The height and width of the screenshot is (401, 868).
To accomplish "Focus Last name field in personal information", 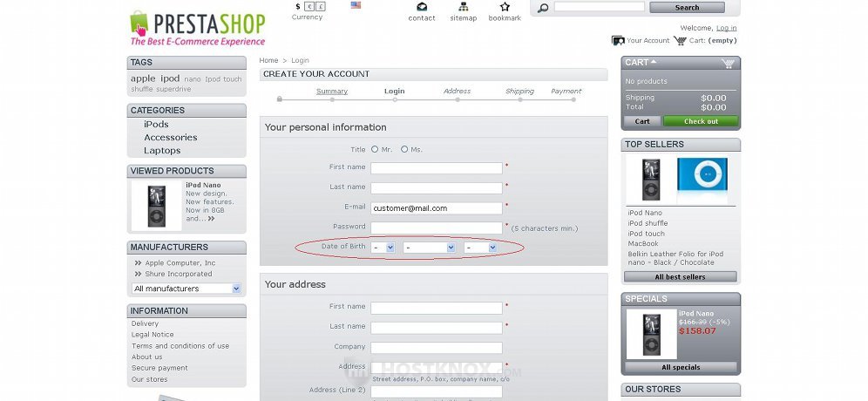I will pos(437,188).
